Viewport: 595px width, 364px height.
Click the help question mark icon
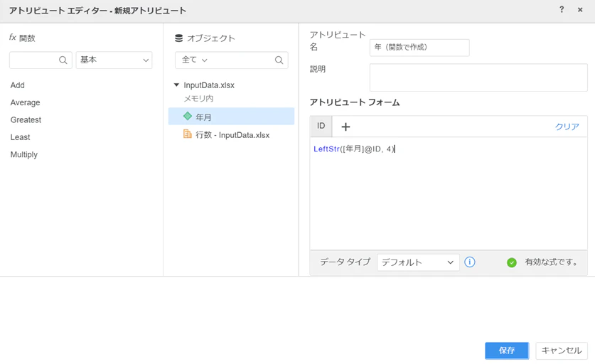562,9
